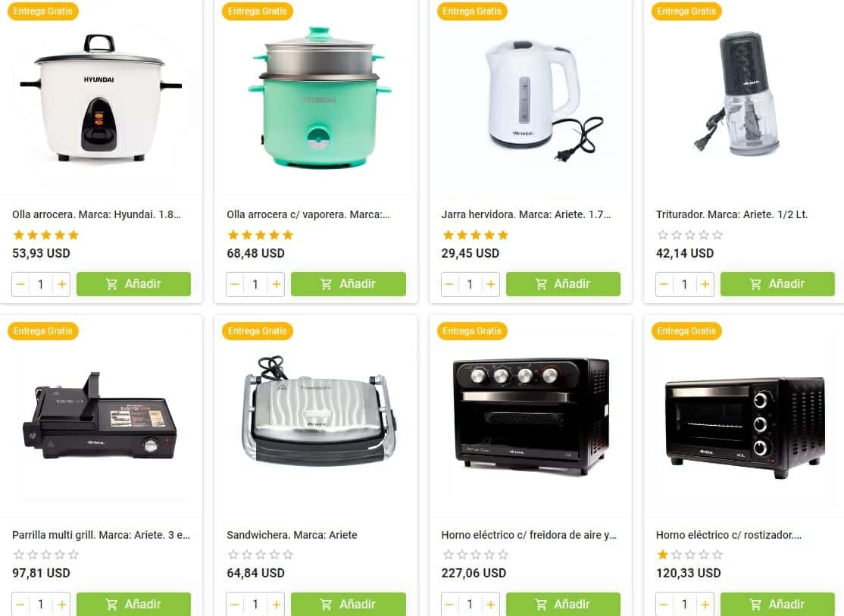Image resolution: width=844 pixels, height=616 pixels.
Task: Decrease quantity for Ariete kettle
Action: [x=449, y=284]
